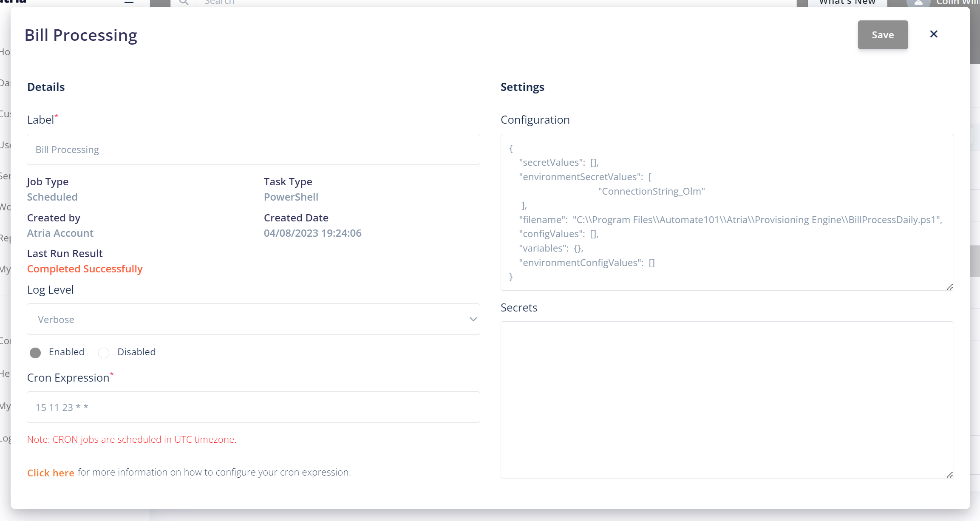
Task: Select the Enabled radio button
Action: [36, 353]
